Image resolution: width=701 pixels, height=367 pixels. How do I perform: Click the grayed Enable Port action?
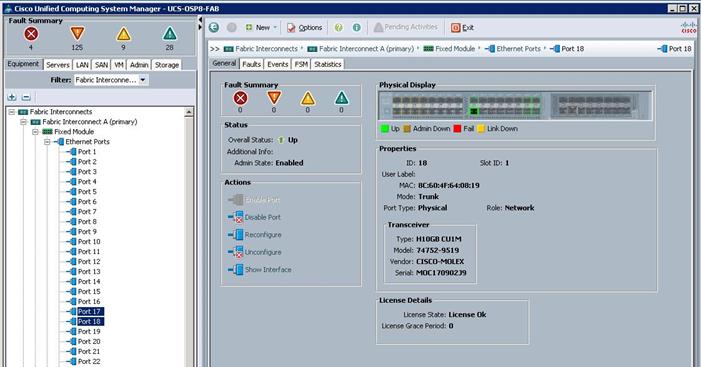[254, 200]
